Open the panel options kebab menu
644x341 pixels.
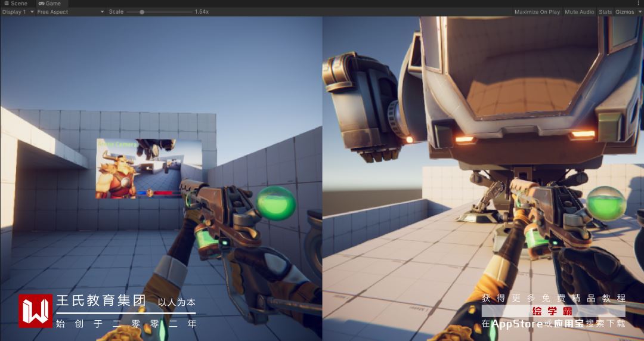tap(638, 4)
